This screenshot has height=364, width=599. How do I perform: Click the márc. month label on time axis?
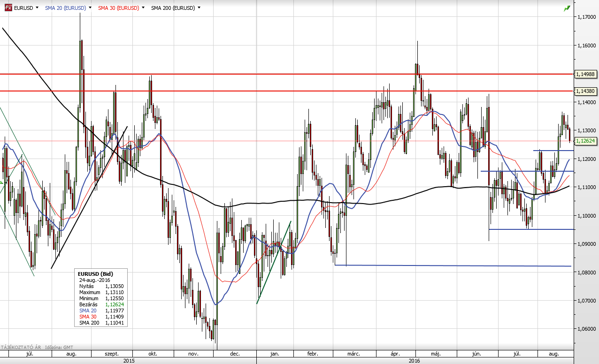[353, 354]
